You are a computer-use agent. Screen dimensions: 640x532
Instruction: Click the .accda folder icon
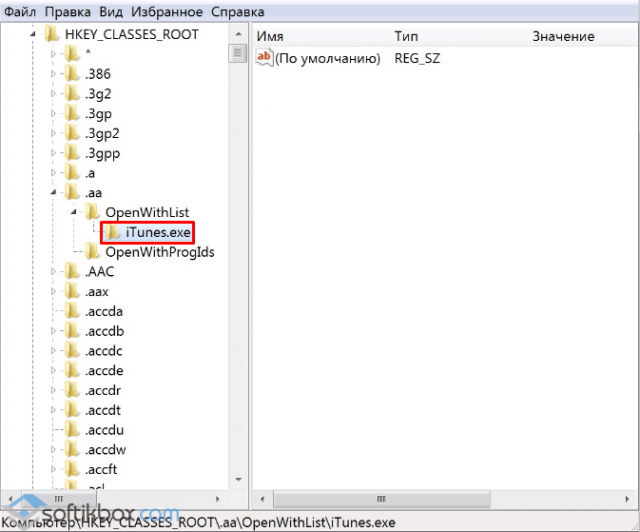pyautogui.click(x=72, y=311)
